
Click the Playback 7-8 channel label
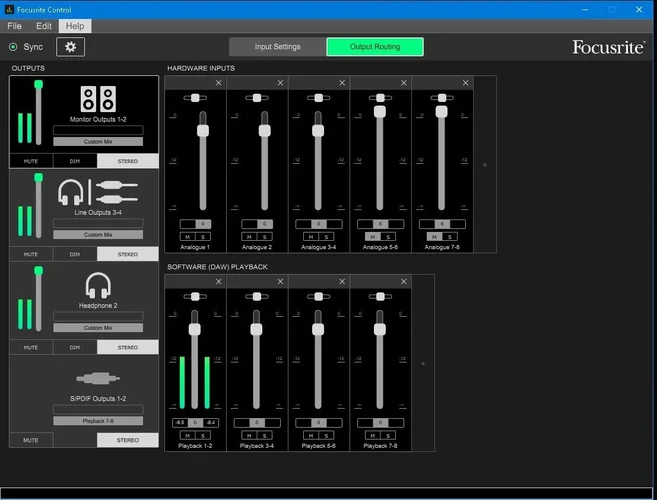(x=380, y=446)
